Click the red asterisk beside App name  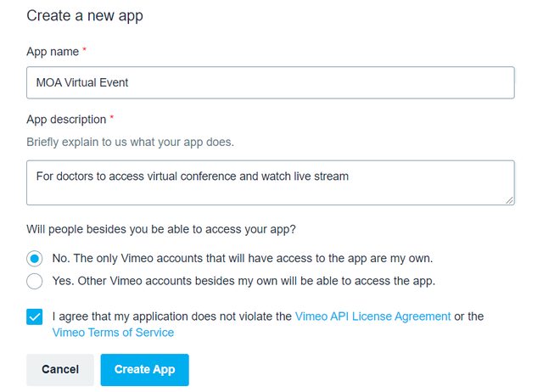(84, 51)
